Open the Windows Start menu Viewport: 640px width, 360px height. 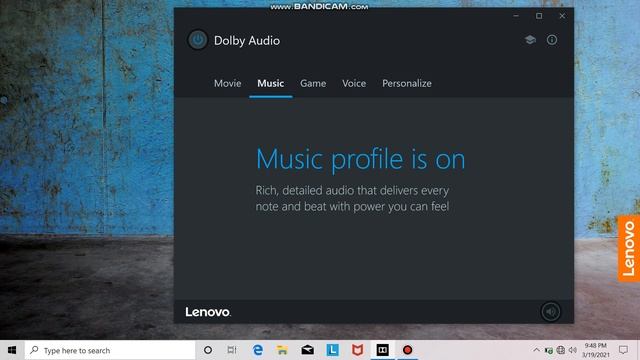12,350
